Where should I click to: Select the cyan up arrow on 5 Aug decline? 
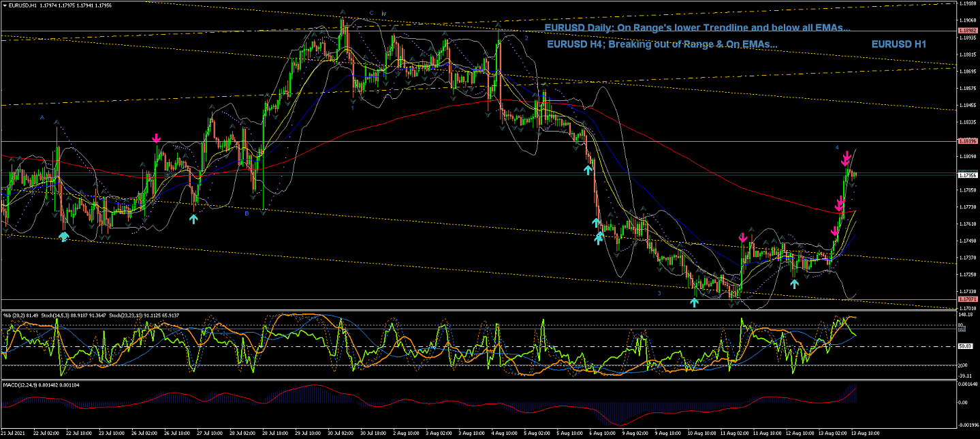[588, 169]
